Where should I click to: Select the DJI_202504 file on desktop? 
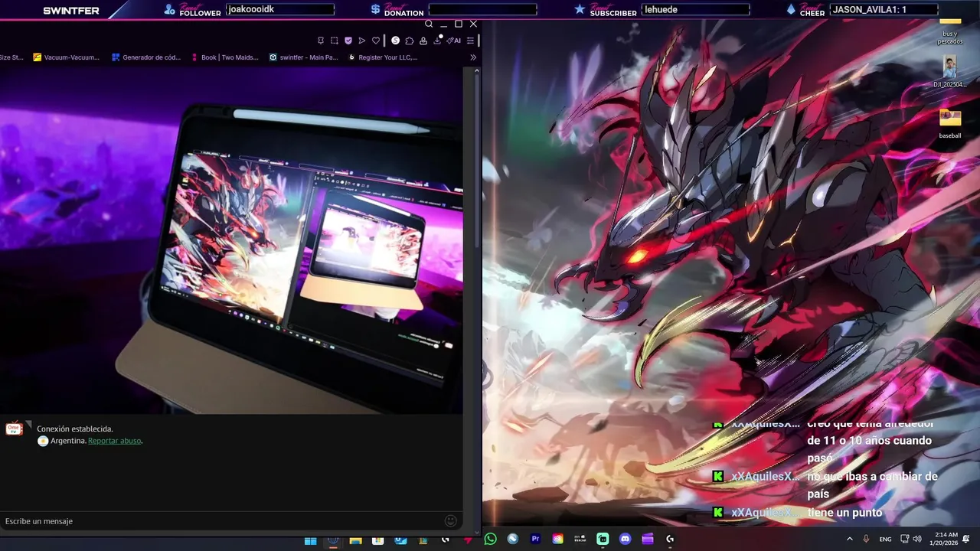pos(950,72)
